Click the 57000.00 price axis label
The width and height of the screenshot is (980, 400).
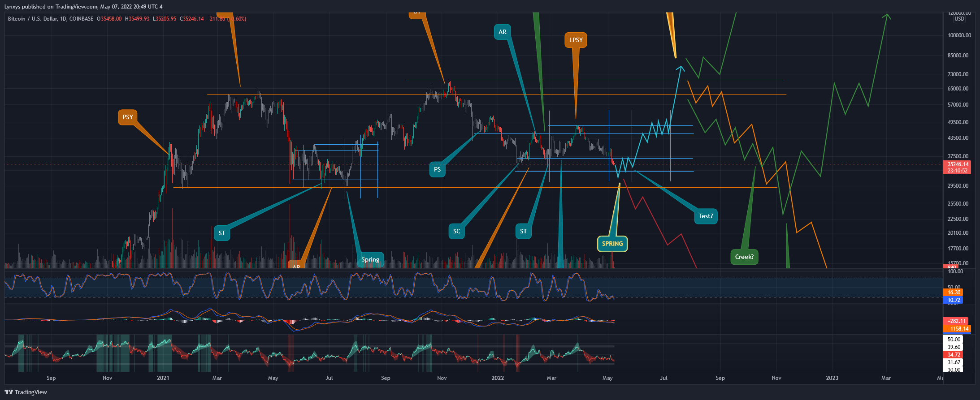coord(958,105)
